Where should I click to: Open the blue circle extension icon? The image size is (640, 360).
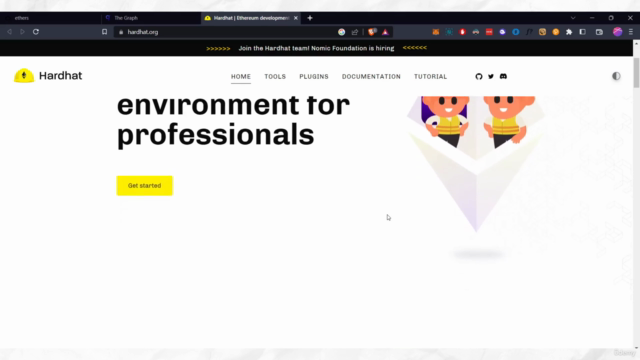coord(516,32)
